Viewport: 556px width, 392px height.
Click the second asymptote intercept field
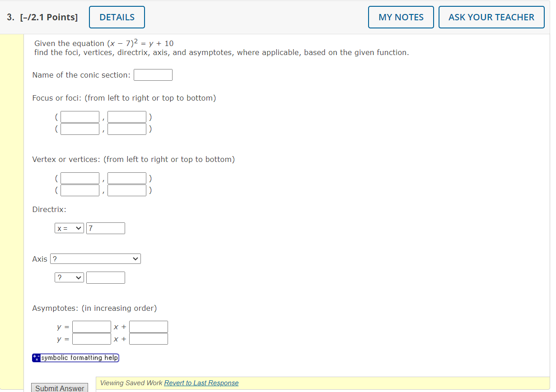[x=148, y=339]
